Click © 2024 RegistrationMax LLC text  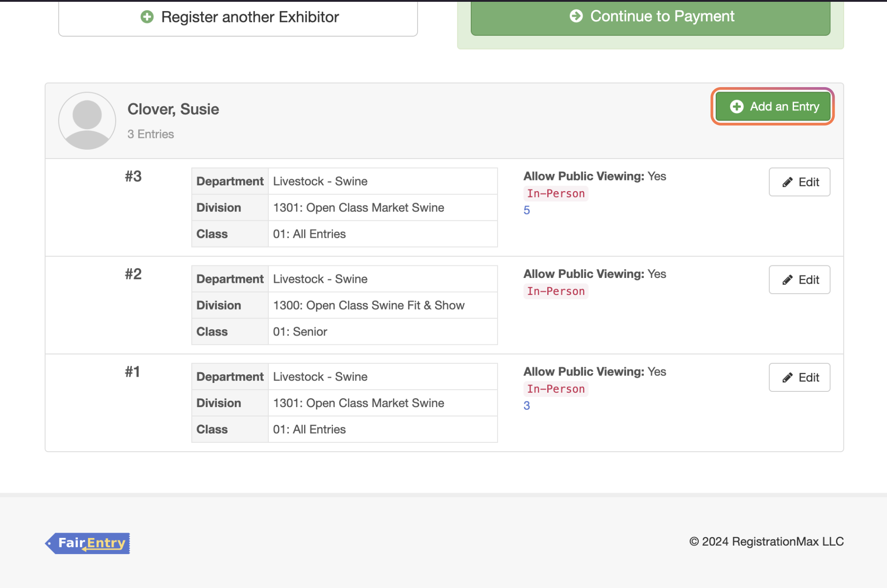tap(766, 542)
